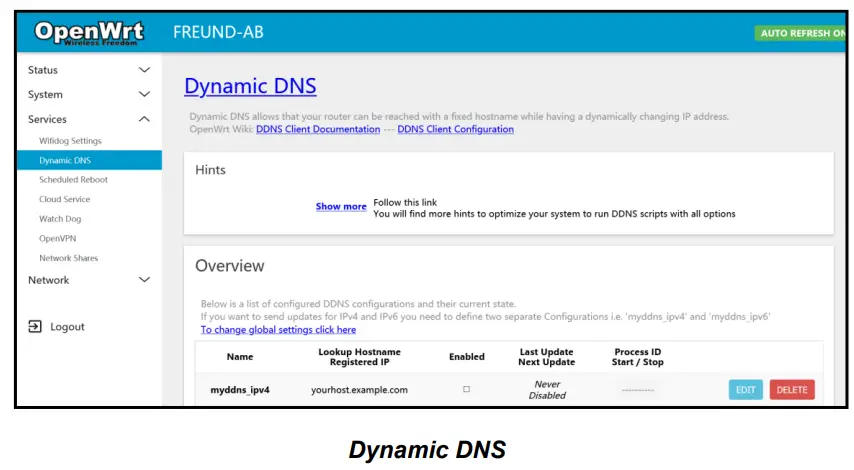Select Dynamic DNS in the sidebar
This screenshot has height=470, width=854.
(89, 160)
